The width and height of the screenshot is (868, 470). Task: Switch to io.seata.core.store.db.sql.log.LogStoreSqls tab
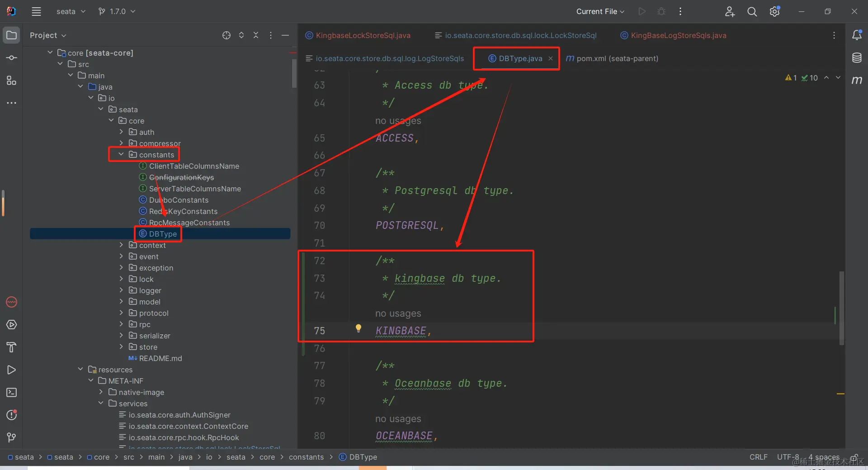pos(385,58)
